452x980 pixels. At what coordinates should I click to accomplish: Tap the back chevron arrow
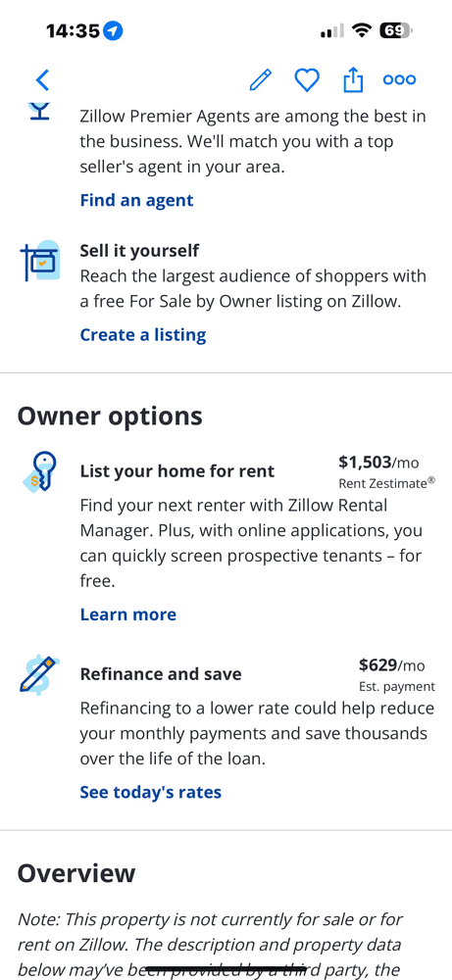tap(42, 80)
